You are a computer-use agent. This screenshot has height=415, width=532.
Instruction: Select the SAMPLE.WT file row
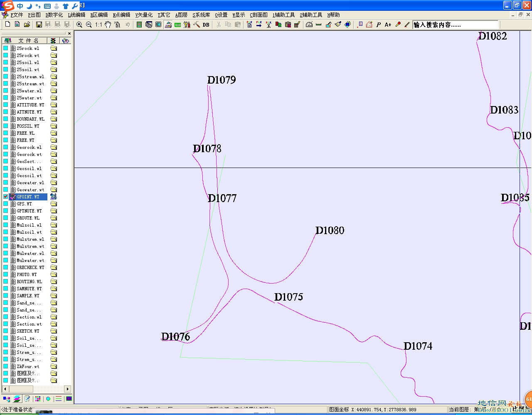(28, 296)
